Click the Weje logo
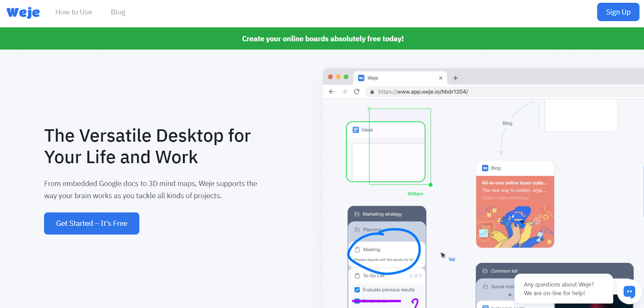 tap(23, 12)
